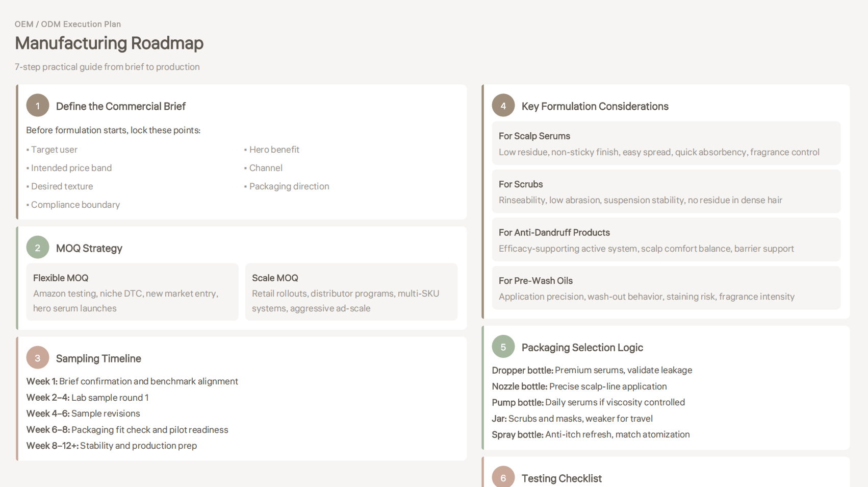Select the Dropper bottle packaging line
Screen dimensions: 868x487
click(x=592, y=370)
